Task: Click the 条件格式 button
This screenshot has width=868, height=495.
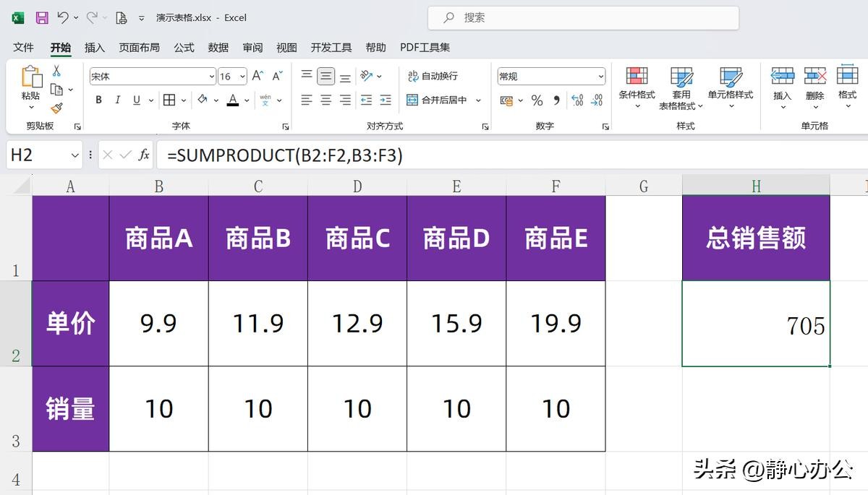Action: pyautogui.click(x=637, y=87)
